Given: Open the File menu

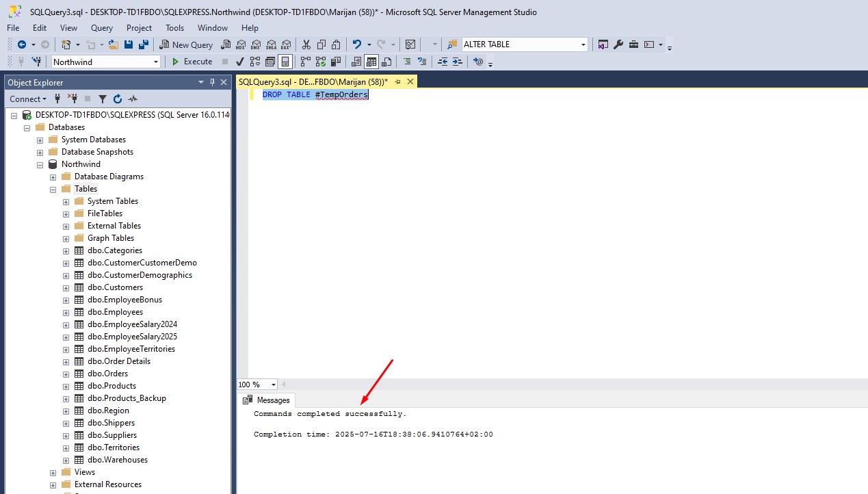Looking at the screenshot, I should tap(13, 28).
